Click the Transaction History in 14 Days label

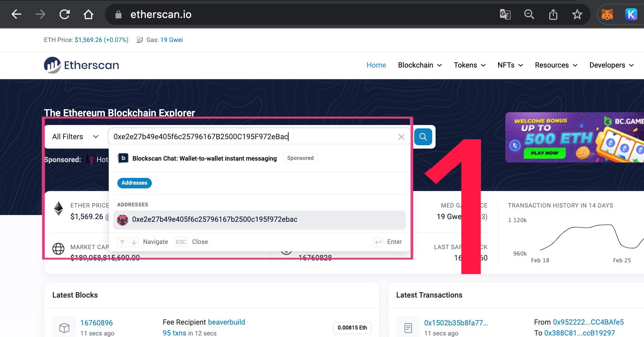[560, 206]
